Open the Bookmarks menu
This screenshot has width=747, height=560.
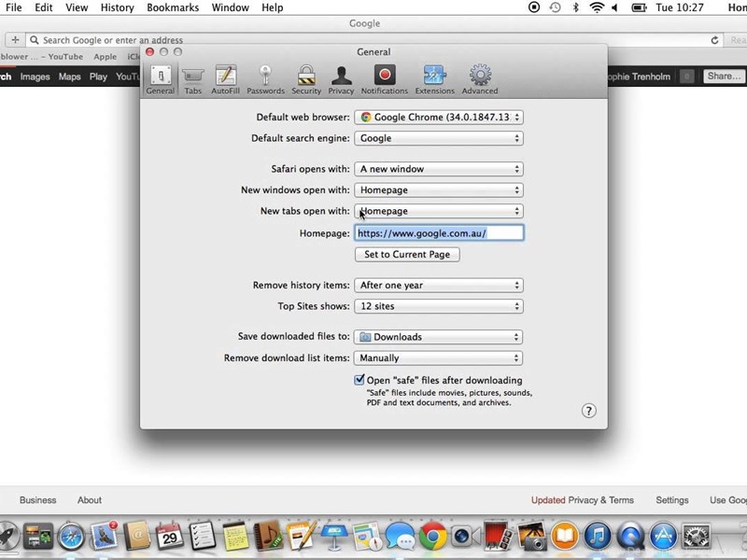coord(173,7)
